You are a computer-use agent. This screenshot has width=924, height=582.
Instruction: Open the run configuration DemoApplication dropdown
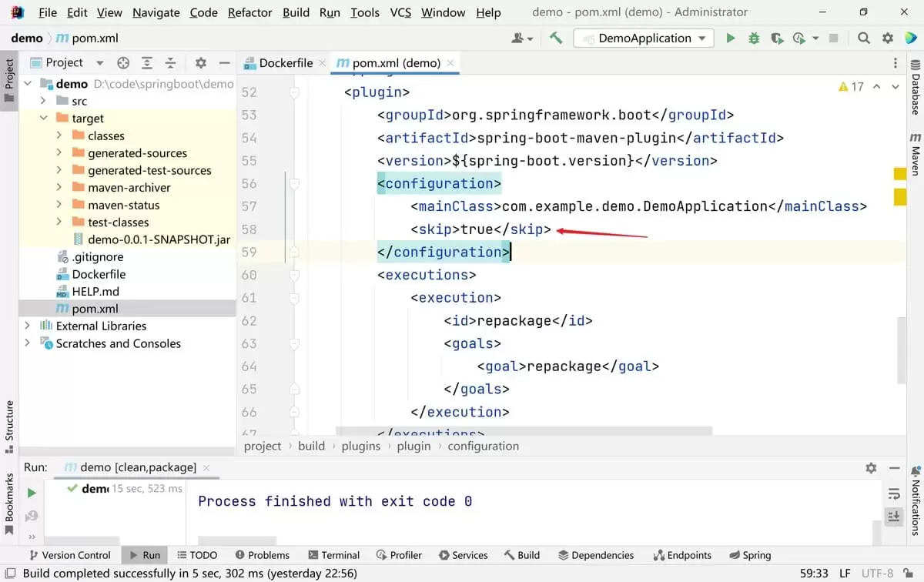644,38
